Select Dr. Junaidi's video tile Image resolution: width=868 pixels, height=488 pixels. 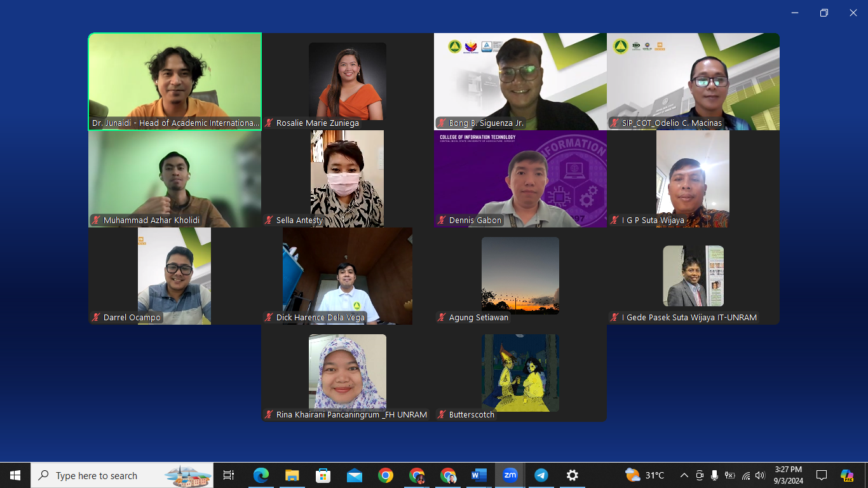click(175, 81)
